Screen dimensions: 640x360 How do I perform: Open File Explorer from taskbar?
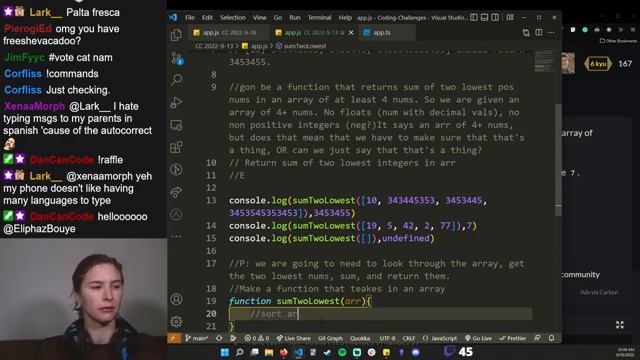coord(269,352)
